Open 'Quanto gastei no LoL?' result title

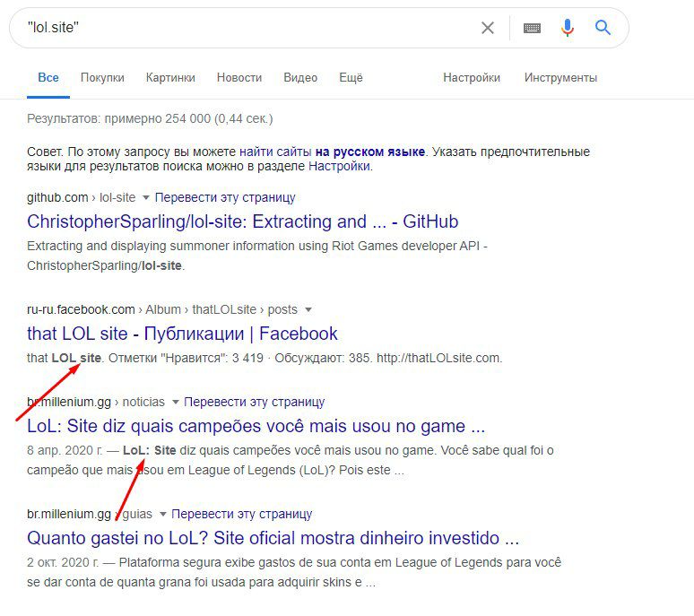pos(273,538)
